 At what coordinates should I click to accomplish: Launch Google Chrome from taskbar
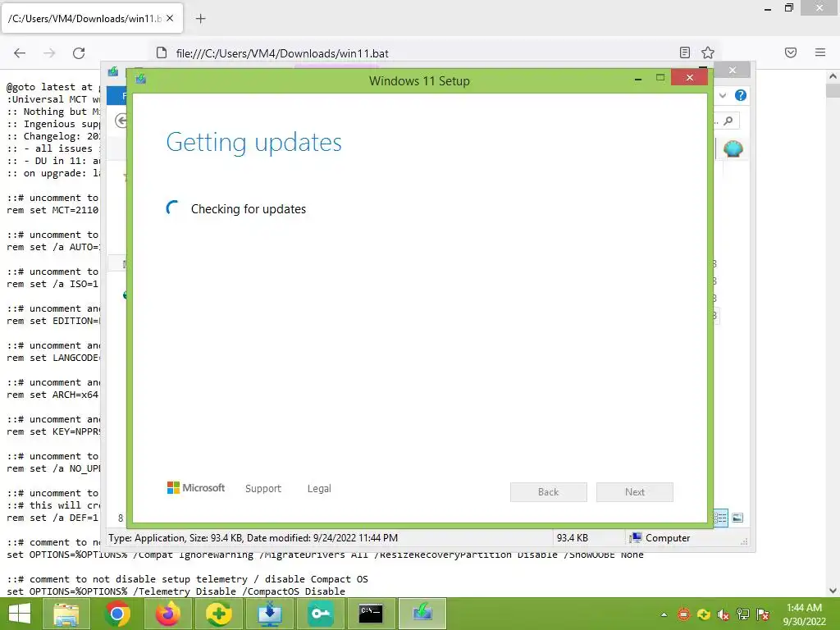pos(116,614)
